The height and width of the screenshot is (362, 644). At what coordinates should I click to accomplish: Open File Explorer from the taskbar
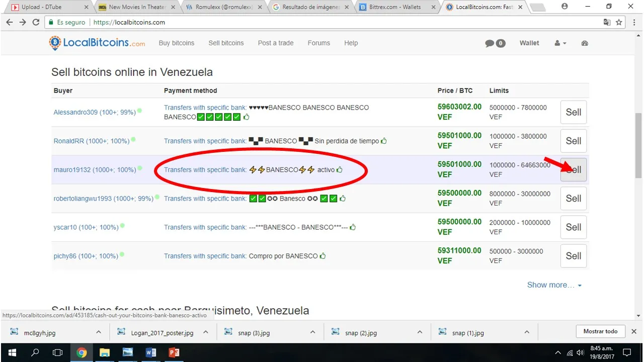click(x=104, y=352)
